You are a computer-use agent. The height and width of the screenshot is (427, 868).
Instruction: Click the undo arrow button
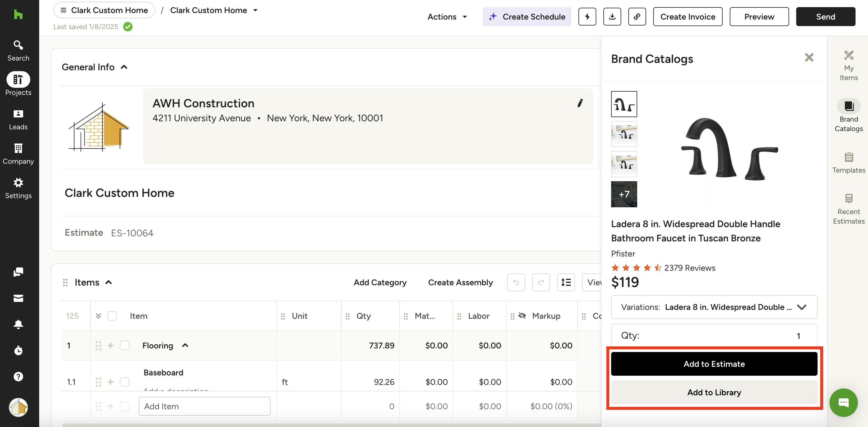click(516, 282)
